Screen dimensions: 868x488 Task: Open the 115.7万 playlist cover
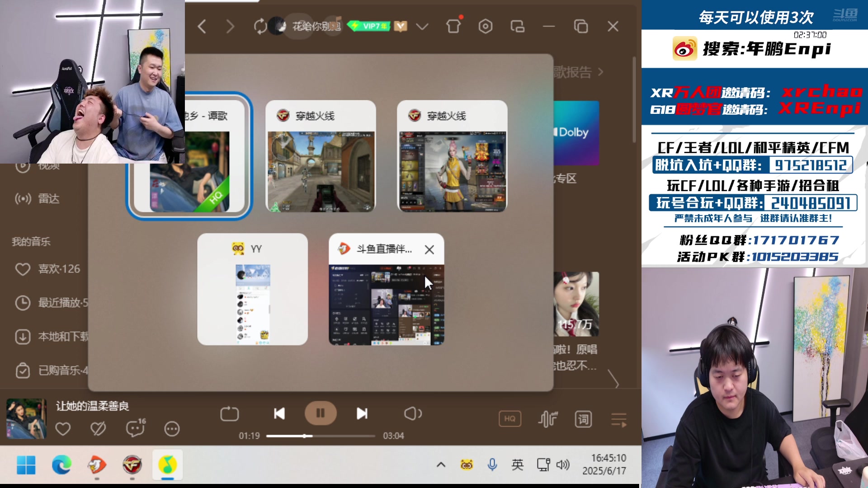(576, 304)
